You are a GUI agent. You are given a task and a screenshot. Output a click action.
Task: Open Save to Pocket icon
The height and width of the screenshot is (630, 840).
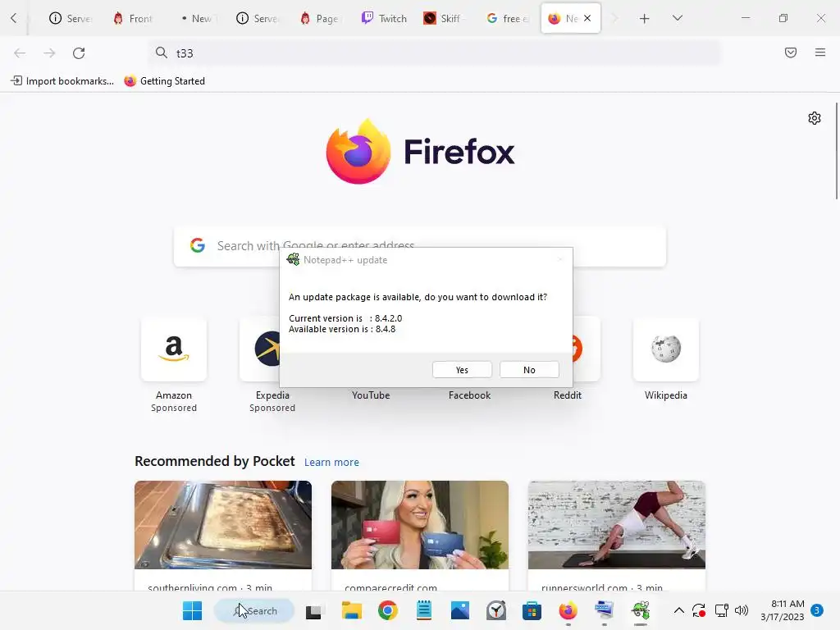791,52
